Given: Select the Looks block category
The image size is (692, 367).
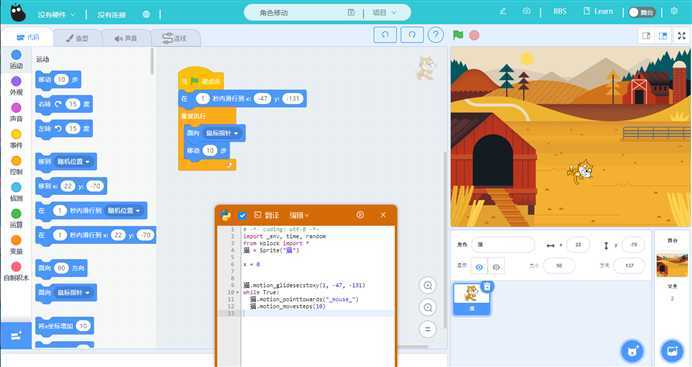Looking at the screenshot, I should coord(16,86).
